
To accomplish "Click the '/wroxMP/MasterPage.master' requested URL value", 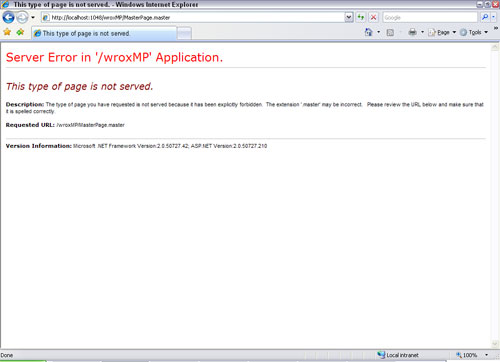I will (90, 125).
